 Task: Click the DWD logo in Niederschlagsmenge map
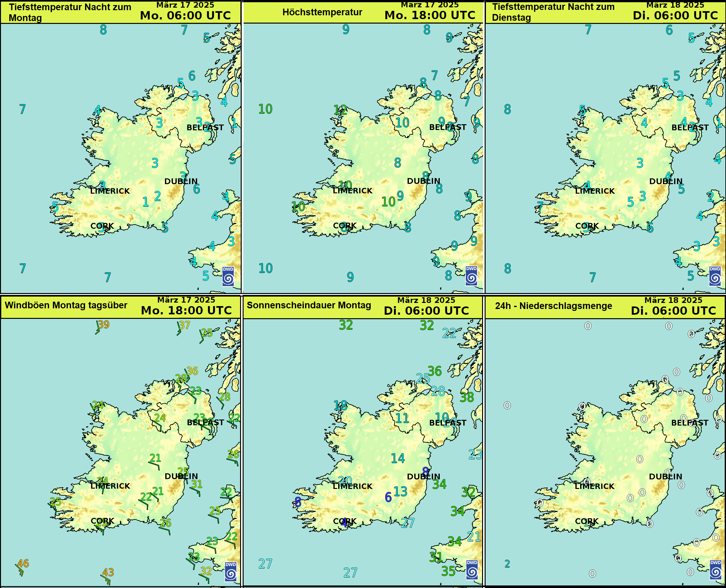click(715, 570)
